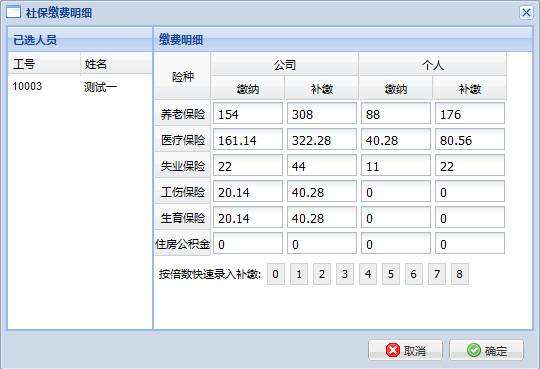Edit 医疗保险 personal 缴纳 field 40.28
Image resolution: width=540 pixels, height=369 pixels.
(396, 139)
